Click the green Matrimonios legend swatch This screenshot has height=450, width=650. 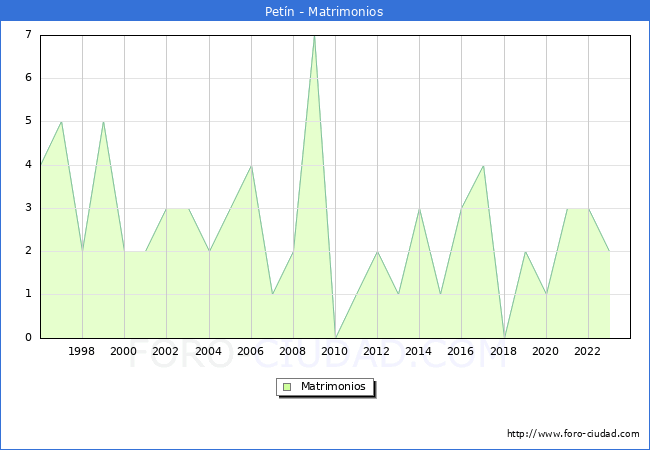coord(287,386)
